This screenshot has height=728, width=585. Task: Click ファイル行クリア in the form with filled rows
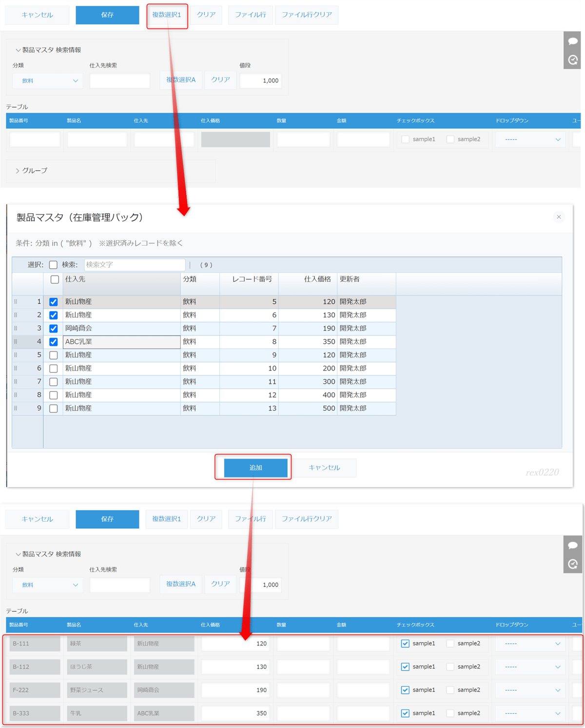(x=307, y=519)
